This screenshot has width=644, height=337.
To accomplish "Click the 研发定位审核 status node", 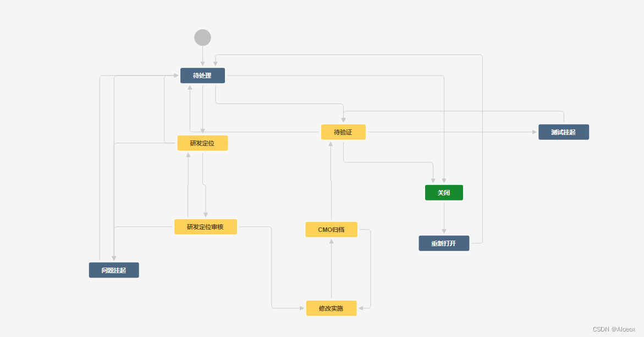I will tap(206, 227).
